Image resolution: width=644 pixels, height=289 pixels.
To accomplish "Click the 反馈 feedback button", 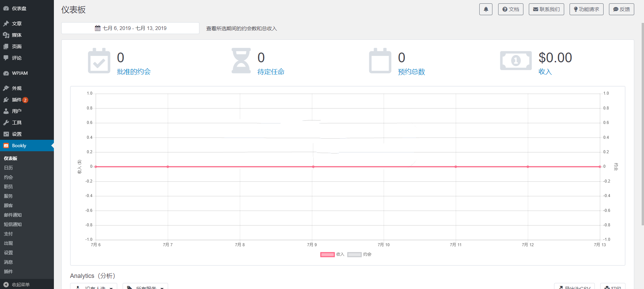I will [x=621, y=9].
